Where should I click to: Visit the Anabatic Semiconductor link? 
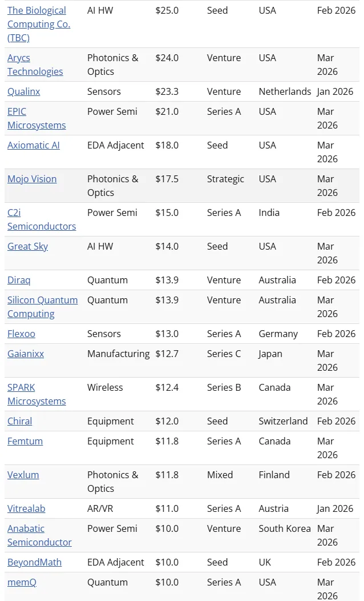click(x=26, y=528)
